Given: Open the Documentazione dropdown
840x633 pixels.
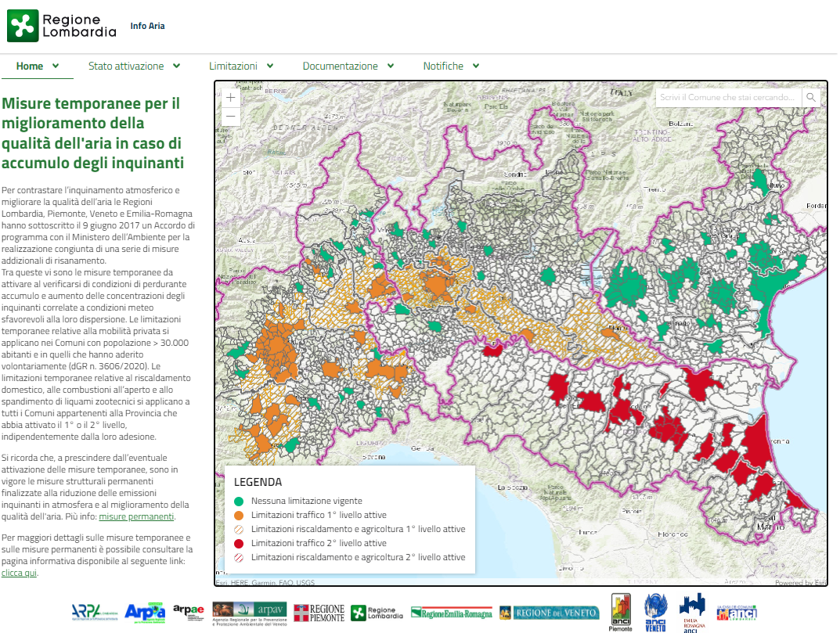Looking at the screenshot, I should pyautogui.click(x=348, y=67).
